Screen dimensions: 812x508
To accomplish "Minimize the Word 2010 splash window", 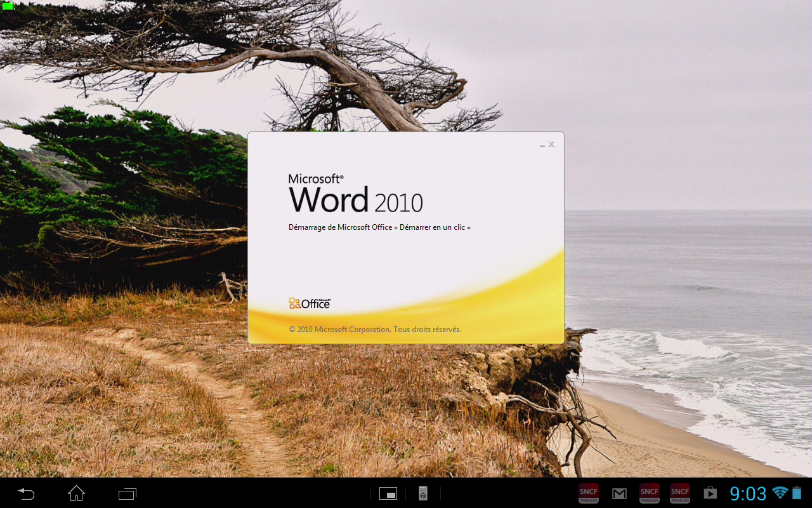I will 542,145.
